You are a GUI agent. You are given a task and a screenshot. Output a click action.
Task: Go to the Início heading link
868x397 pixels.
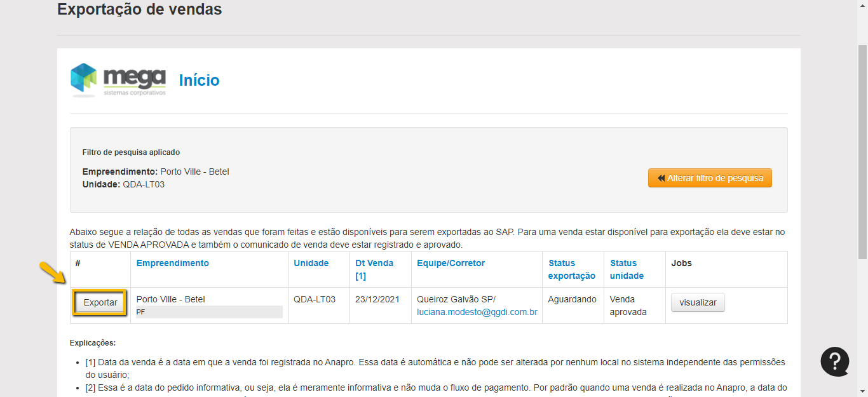tap(199, 81)
